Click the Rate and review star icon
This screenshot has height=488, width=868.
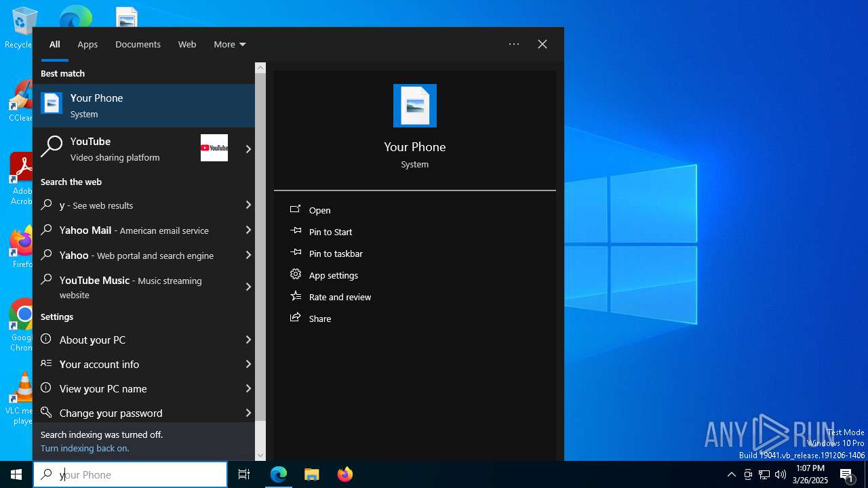click(x=295, y=296)
